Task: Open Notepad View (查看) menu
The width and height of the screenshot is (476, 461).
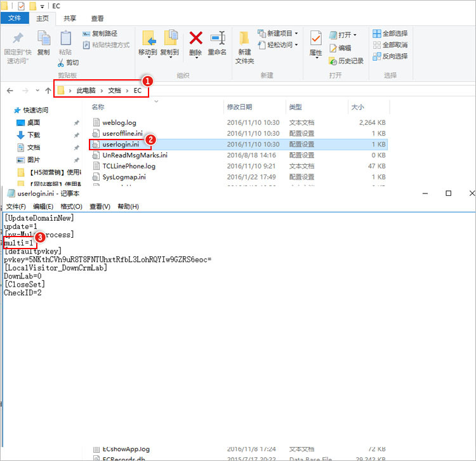Action: pos(100,207)
